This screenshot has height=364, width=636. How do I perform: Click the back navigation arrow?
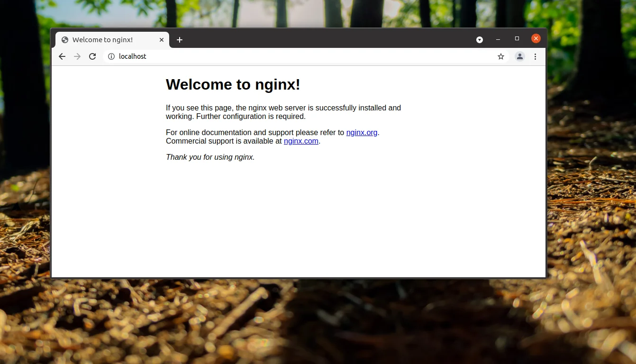62,56
